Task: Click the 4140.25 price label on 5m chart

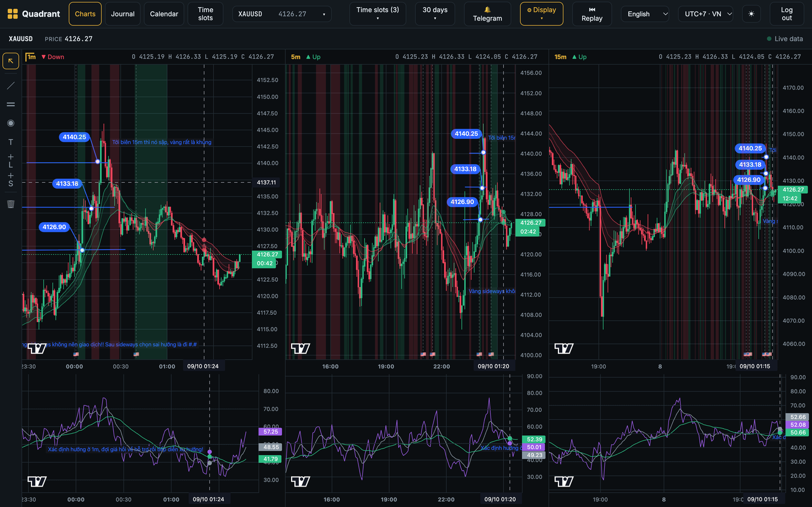Action: [x=466, y=134]
